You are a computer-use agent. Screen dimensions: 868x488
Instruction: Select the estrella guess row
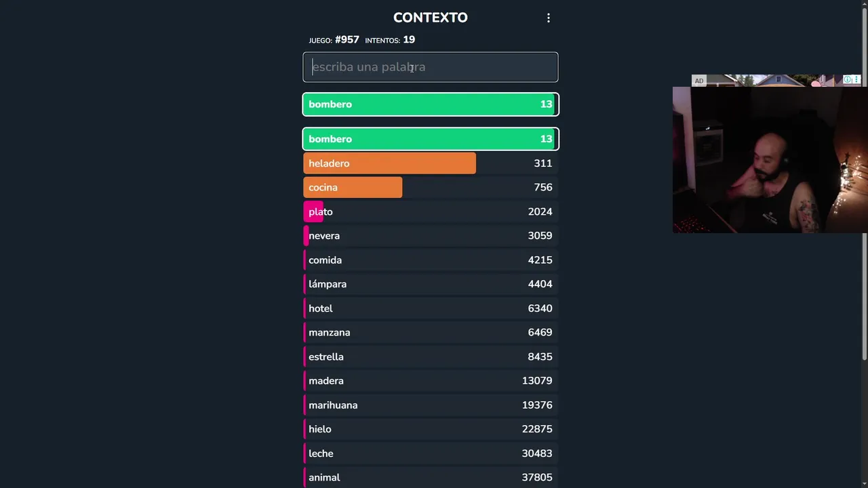pos(431,357)
